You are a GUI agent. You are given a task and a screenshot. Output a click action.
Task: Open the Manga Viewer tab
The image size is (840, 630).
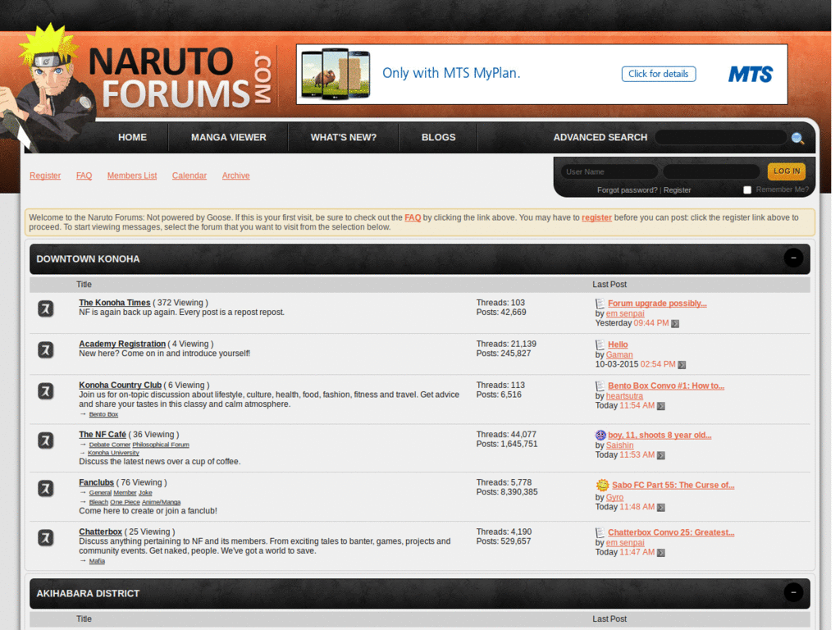pos(228,137)
